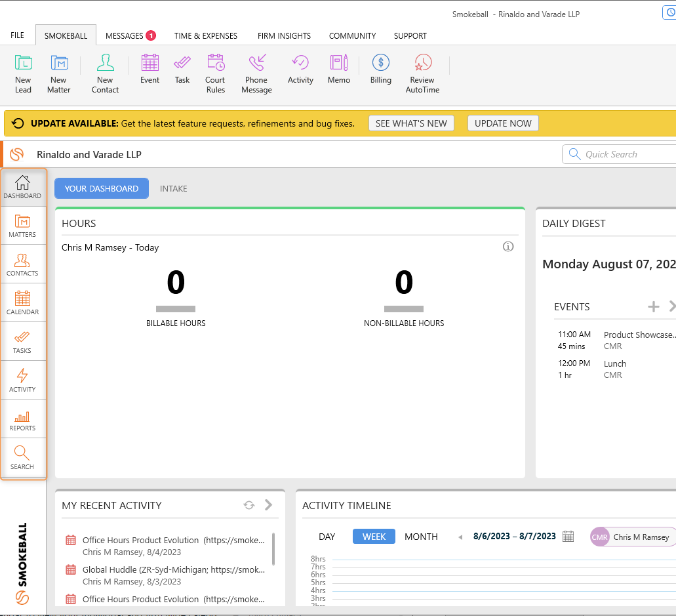
Task: Go to Reports in the sidebar
Action: (x=23, y=419)
